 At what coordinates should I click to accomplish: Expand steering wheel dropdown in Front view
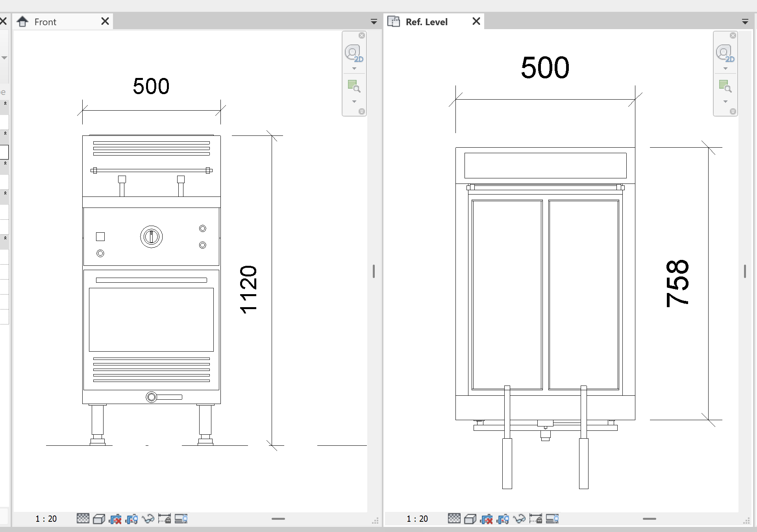point(354,69)
